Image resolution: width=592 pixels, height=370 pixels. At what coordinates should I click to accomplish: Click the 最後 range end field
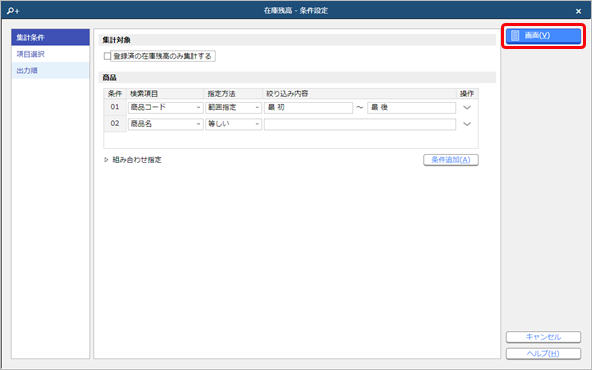pos(411,108)
